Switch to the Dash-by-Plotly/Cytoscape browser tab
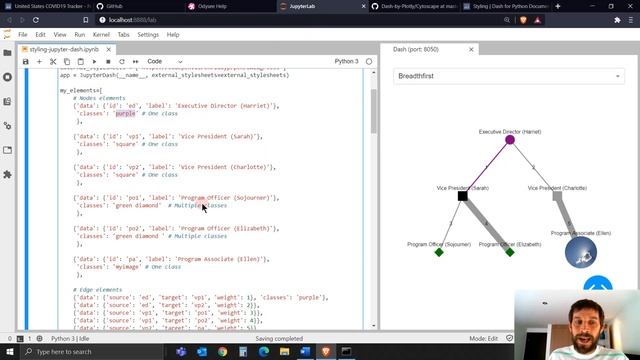 [x=414, y=6]
